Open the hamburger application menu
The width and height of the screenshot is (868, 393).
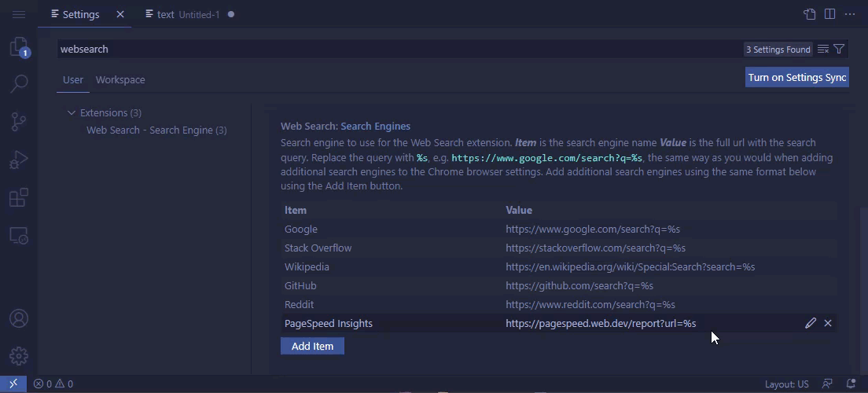click(x=18, y=14)
